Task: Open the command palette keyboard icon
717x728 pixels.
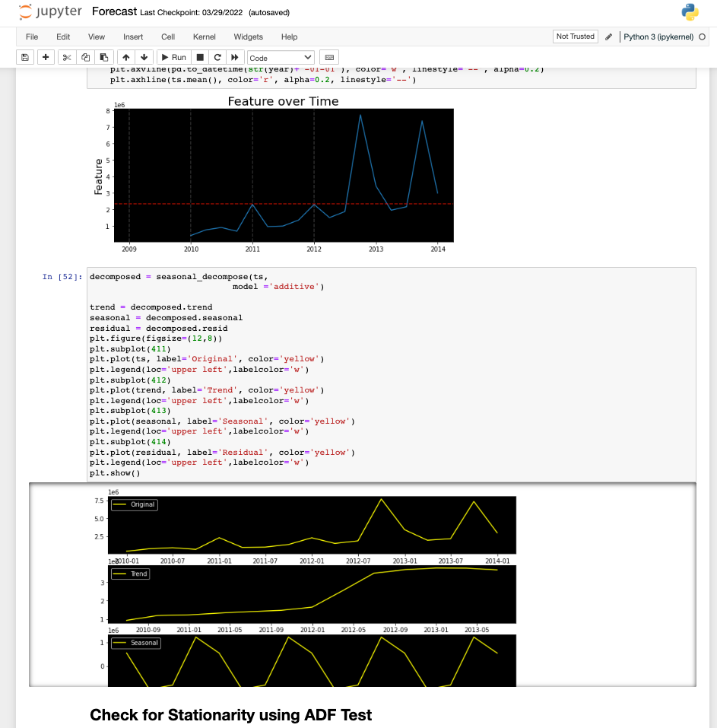Action: tap(329, 57)
